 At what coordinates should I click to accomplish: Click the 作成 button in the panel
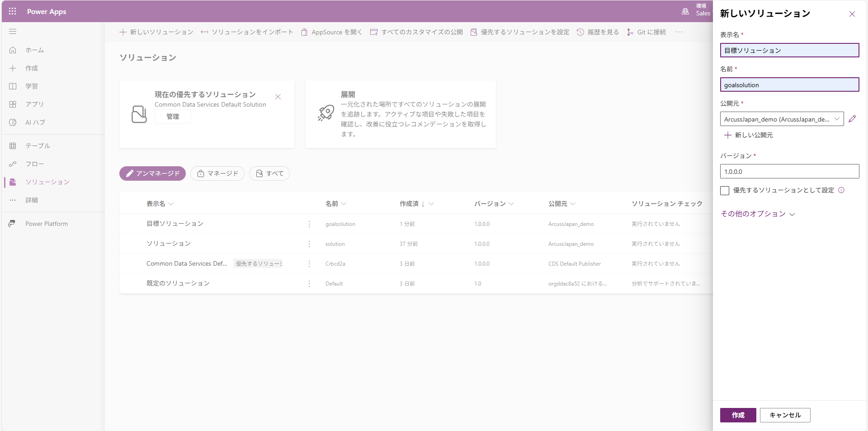coord(738,415)
